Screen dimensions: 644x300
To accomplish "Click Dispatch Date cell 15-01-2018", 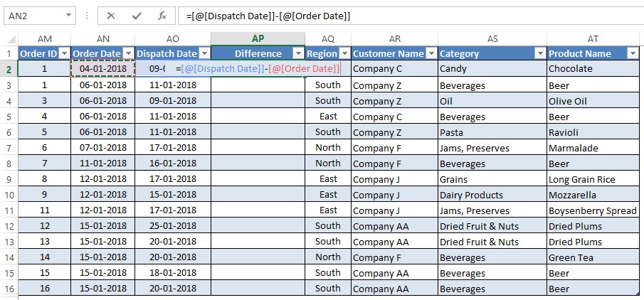I will pyautogui.click(x=173, y=195).
